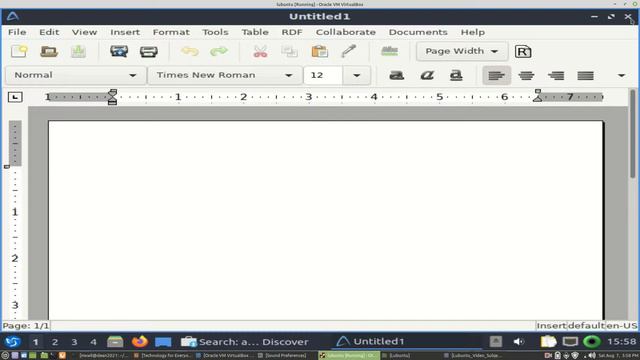The image size is (640, 360).
Task: Click the default status bar entry
Action: pos(586,326)
